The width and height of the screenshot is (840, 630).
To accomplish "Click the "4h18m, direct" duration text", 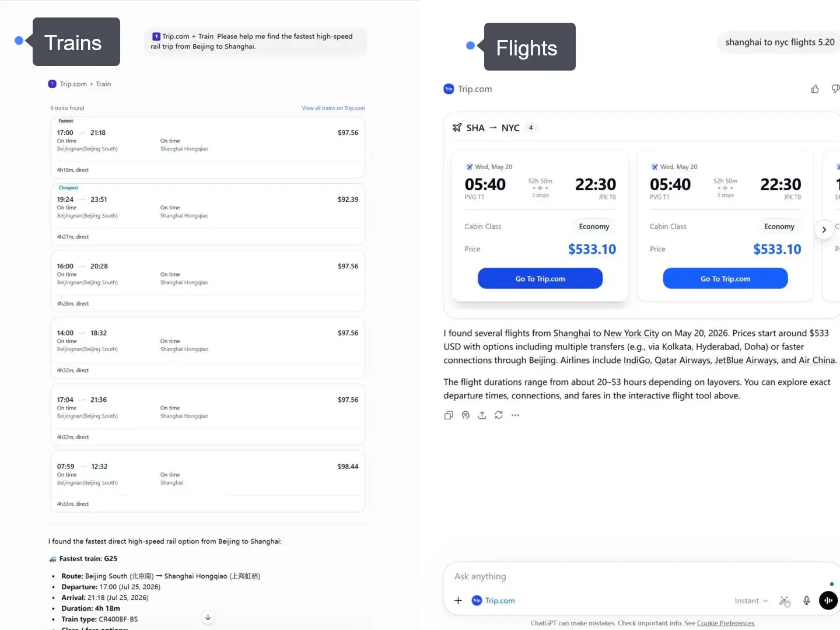I will click(x=73, y=170).
